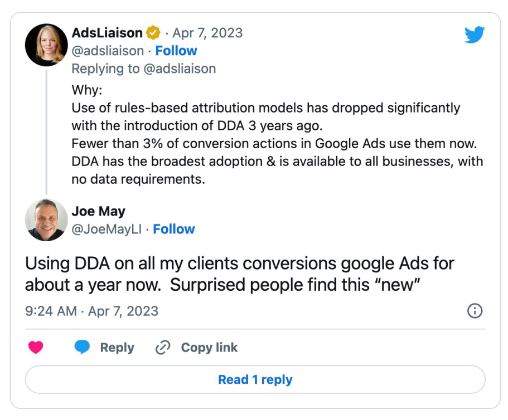
Task: Open the Joe May display name
Action: 98,211
